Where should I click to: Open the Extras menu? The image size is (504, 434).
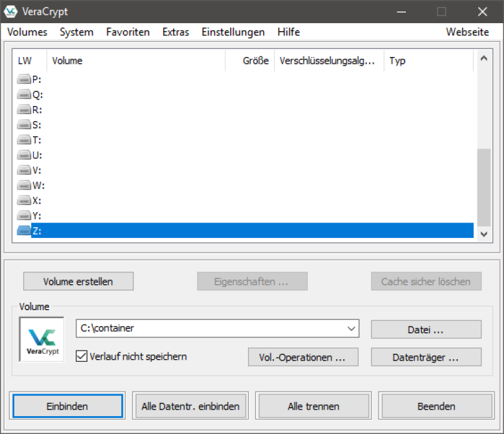click(176, 32)
